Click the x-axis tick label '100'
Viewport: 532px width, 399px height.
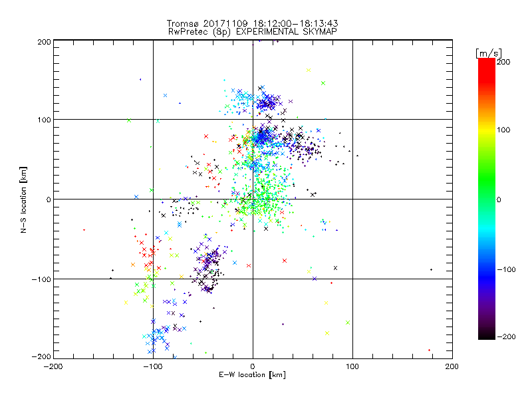tap(352, 366)
